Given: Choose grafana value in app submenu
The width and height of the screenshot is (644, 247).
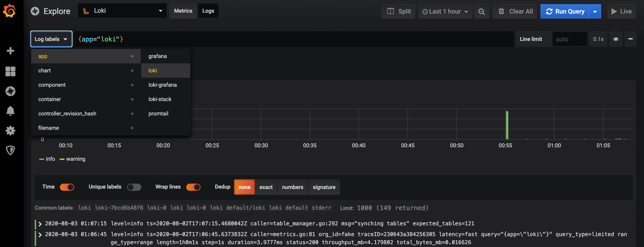Looking at the screenshot, I should 165,56.
